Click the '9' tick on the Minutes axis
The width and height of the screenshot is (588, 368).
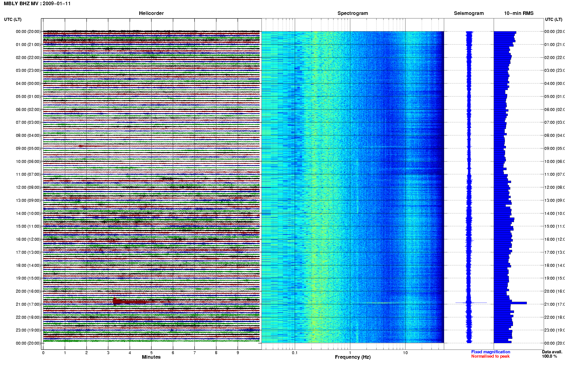point(238,353)
